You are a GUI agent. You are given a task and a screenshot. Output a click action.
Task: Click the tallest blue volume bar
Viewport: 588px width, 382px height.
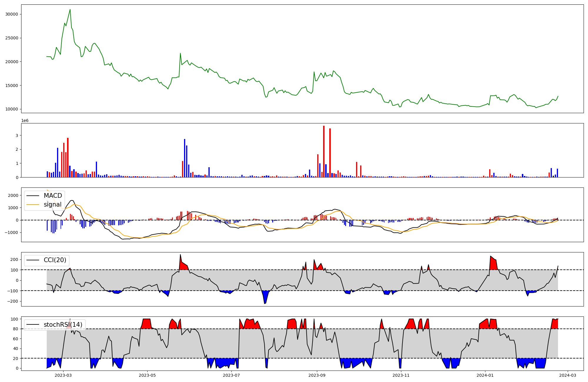185,158
